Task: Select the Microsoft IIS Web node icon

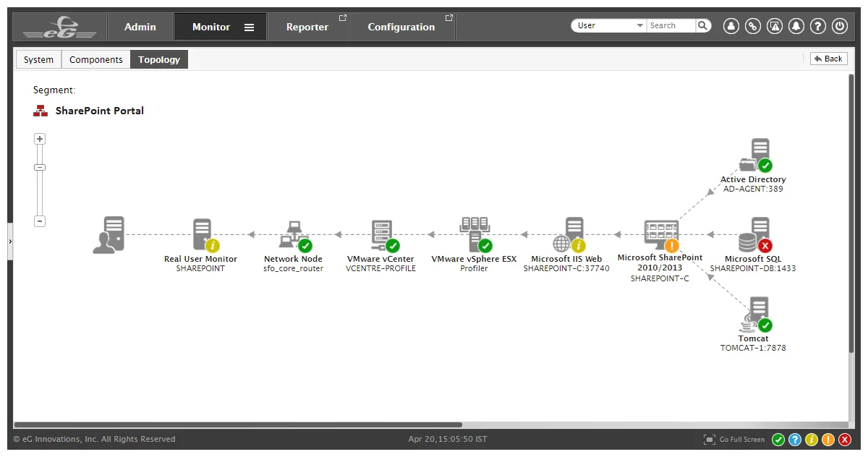Action: [x=569, y=235]
